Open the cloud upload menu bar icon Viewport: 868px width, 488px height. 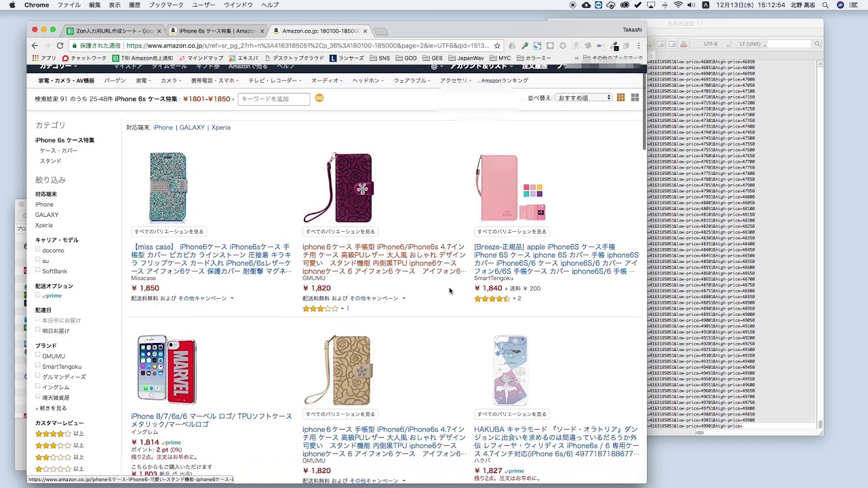(x=586, y=5)
